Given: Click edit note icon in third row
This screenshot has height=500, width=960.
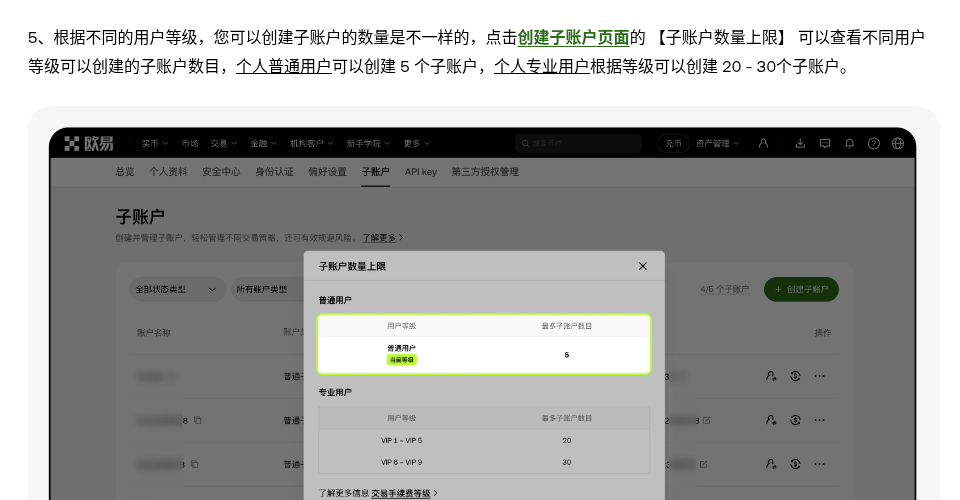Looking at the screenshot, I should (703, 465).
